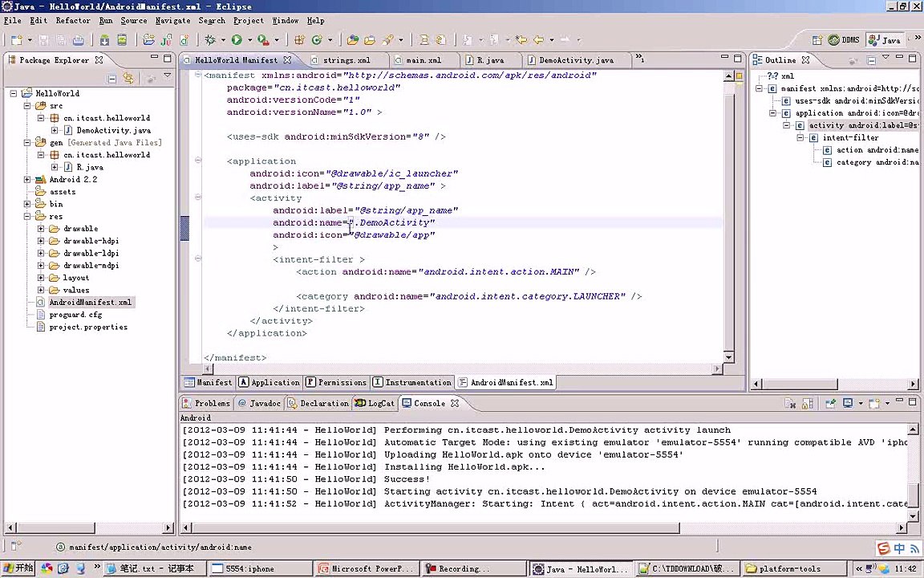Select proguard.cfg in Package Explorer
This screenshot has height=578, width=924.
click(x=75, y=315)
